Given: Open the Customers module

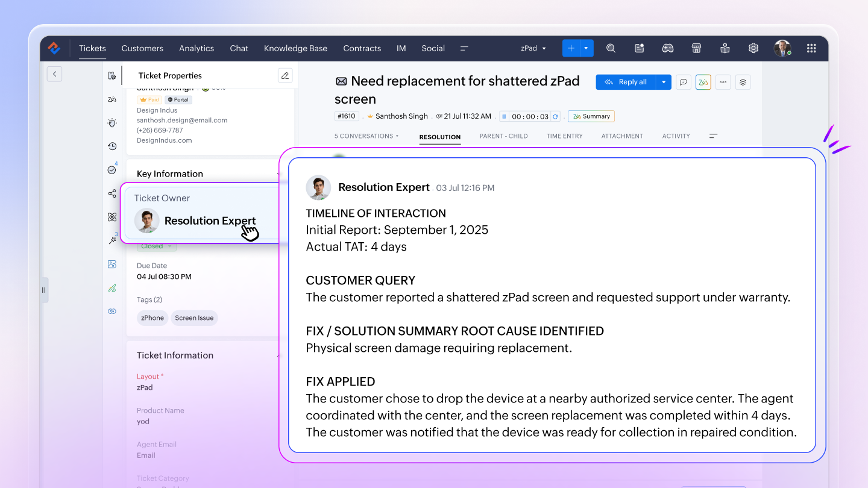Looking at the screenshot, I should point(142,48).
